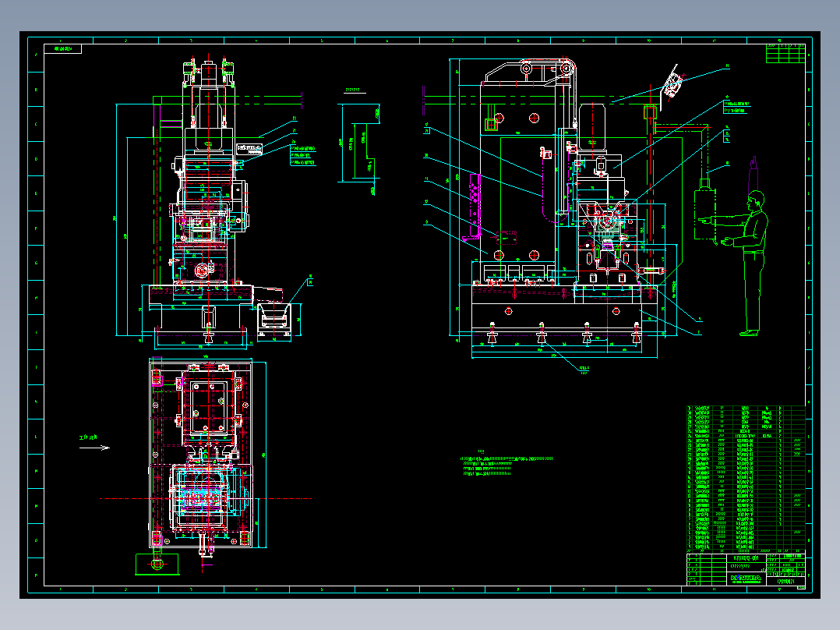The height and width of the screenshot is (630, 840).
Task: Click the company logo in title block
Action: coord(745,578)
